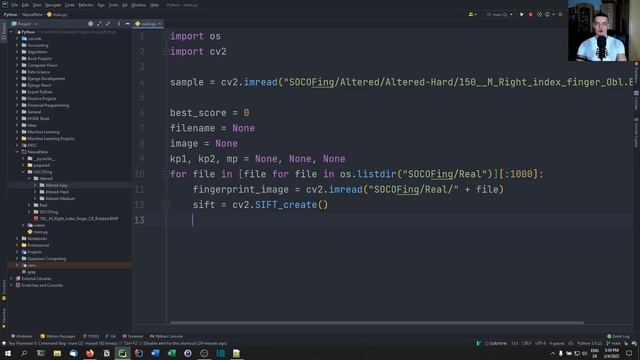Image resolution: width=640 pixels, height=360 pixels.
Task: Select the Finance Projects folder
Action: [42, 98]
